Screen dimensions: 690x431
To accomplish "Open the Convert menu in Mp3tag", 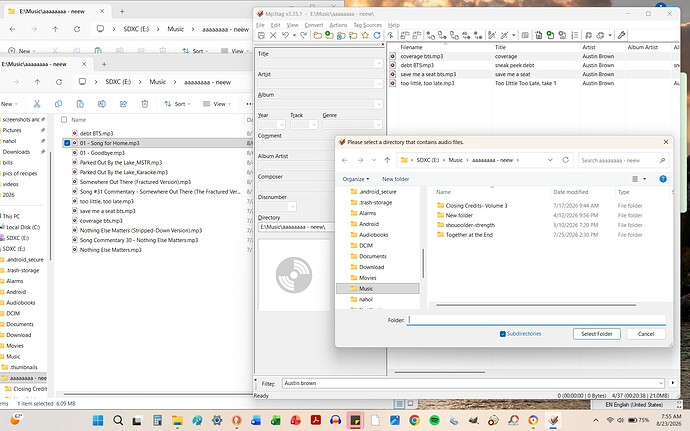I will pos(314,25).
